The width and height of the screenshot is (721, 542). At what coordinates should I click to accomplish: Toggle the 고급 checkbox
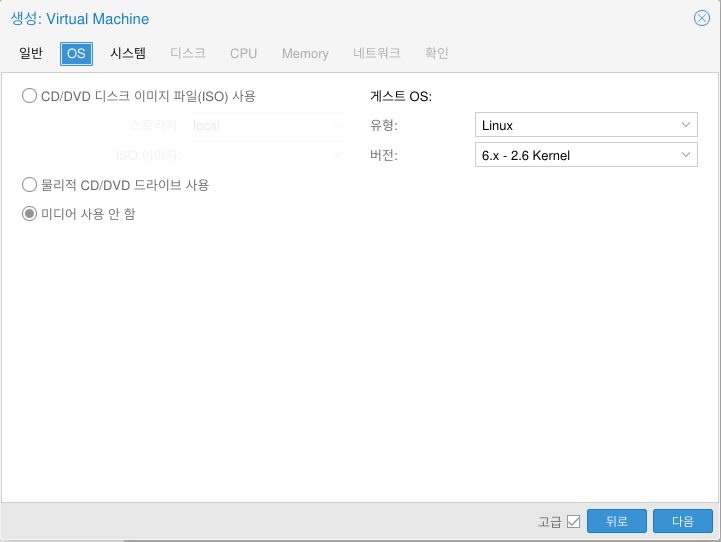click(x=573, y=521)
